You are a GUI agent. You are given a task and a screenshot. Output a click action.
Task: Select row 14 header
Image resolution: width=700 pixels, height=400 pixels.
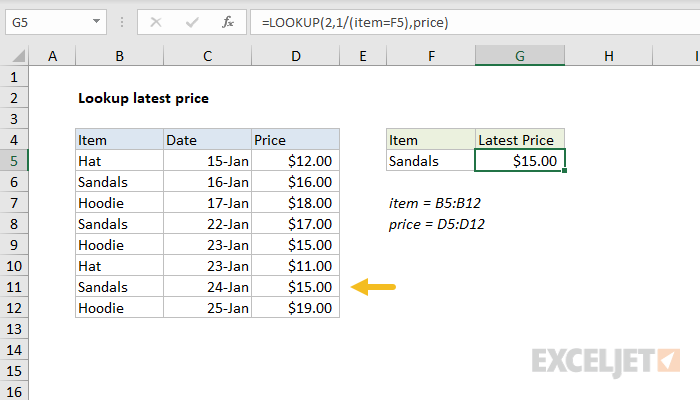[14, 350]
